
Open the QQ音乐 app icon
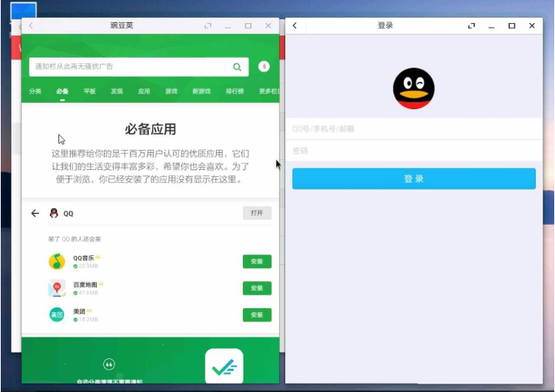point(57,261)
